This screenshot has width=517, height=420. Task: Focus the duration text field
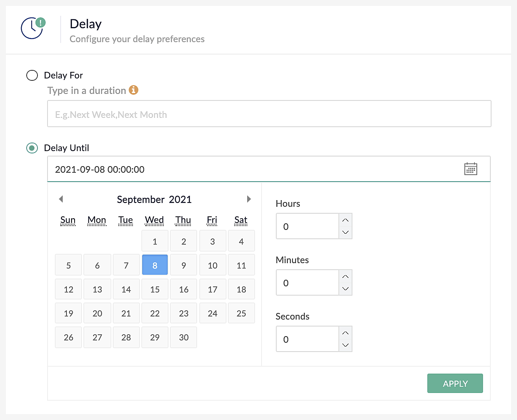269,114
